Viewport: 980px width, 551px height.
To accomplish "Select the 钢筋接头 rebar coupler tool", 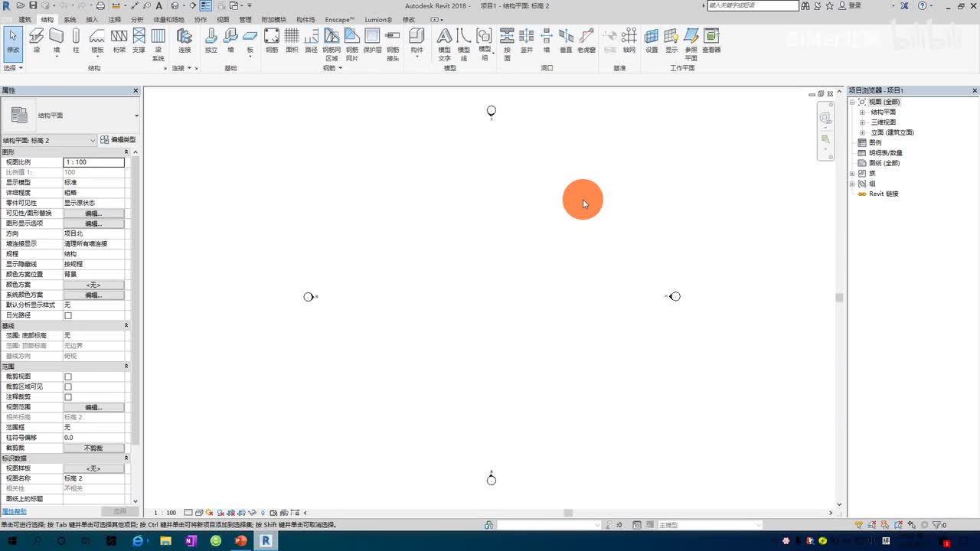I will tap(393, 44).
